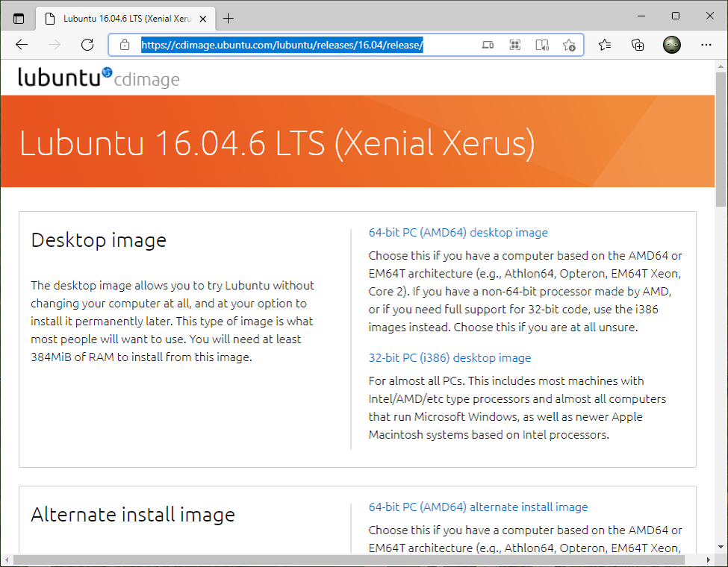Click the '384MiB of RAM' text line

point(142,357)
